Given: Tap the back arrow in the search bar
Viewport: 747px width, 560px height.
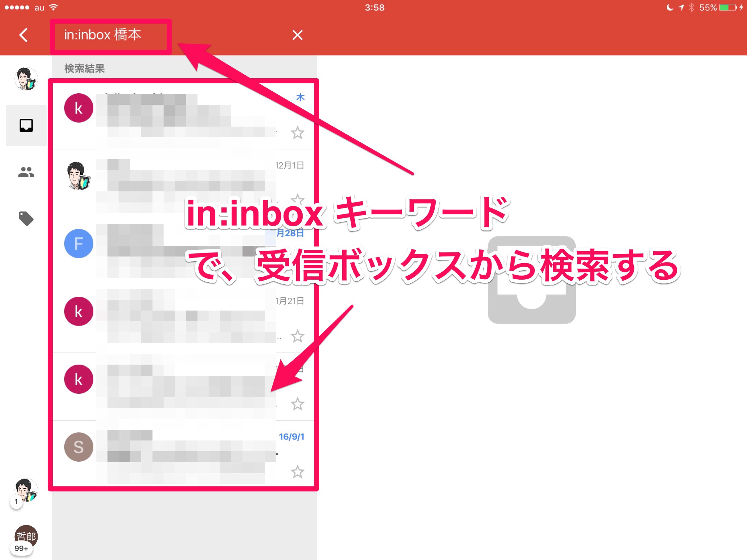Looking at the screenshot, I should [x=23, y=35].
